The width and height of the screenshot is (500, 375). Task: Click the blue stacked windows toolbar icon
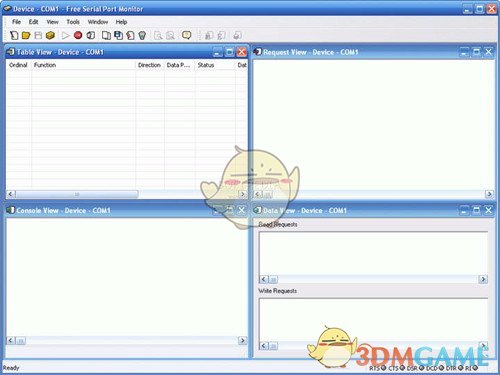tap(118, 35)
